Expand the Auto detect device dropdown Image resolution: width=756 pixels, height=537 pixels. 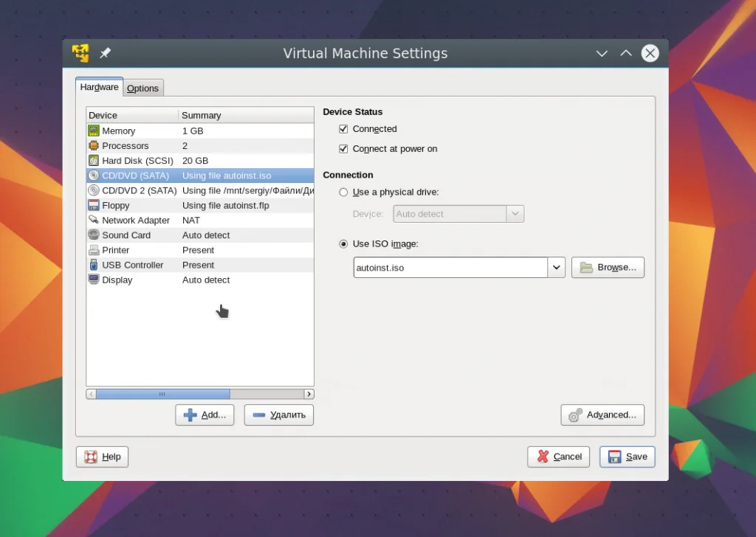point(515,214)
